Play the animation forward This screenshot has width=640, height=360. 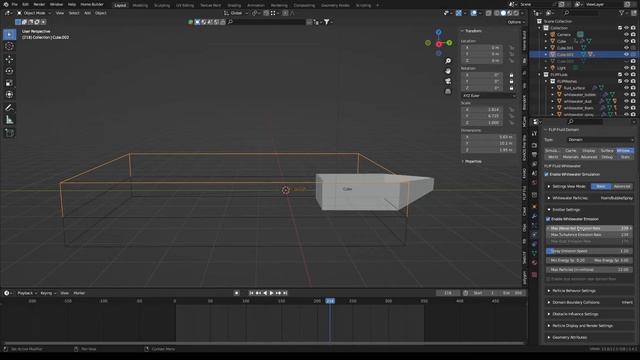(271, 293)
